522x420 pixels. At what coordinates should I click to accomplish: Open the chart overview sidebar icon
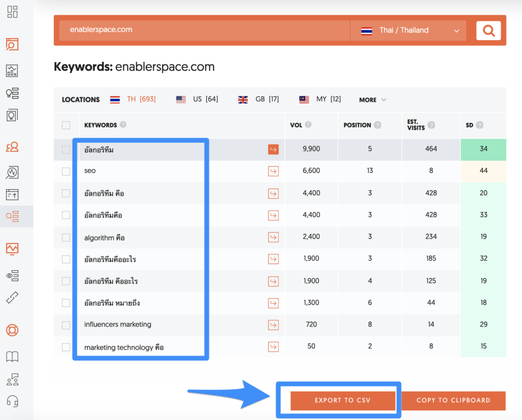(x=12, y=70)
